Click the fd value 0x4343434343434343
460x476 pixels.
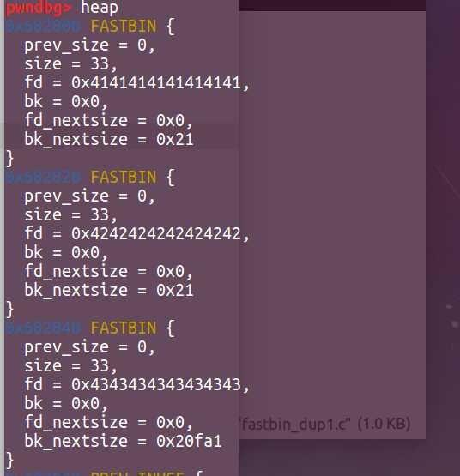click(x=156, y=384)
